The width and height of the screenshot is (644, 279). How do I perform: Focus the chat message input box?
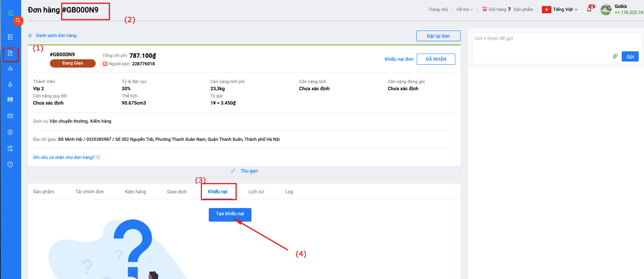click(541, 43)
